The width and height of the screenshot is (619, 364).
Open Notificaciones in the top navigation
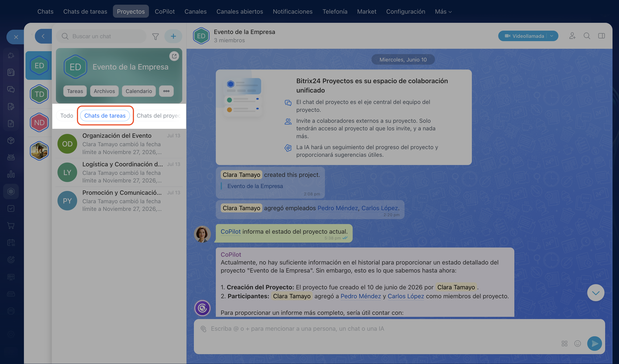(x=293, y=12)
